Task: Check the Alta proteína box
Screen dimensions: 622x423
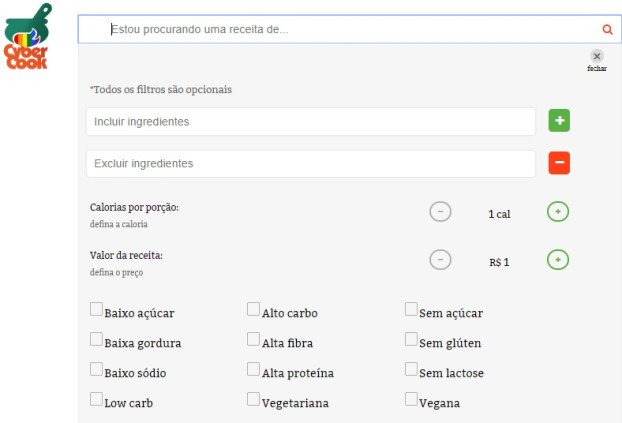Action: click(254, 370)
